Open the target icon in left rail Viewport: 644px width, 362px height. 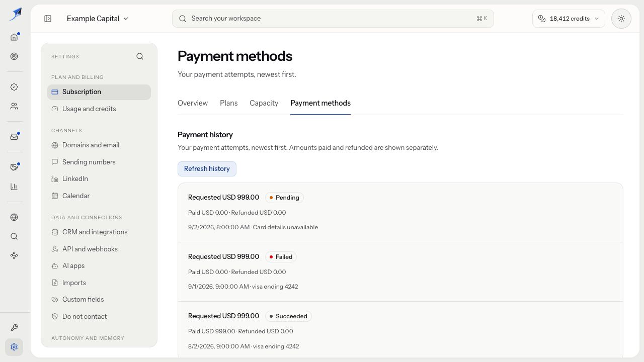click(x=14, y=56)
